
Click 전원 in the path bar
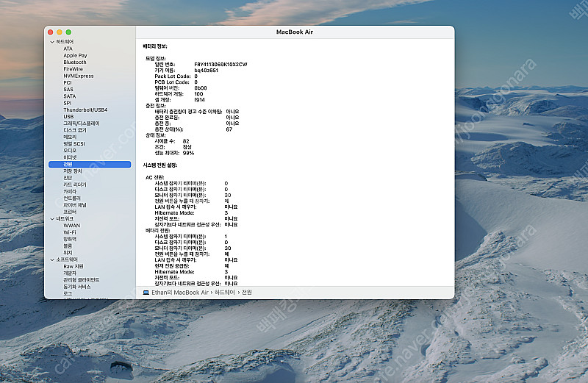pos(247,293)
